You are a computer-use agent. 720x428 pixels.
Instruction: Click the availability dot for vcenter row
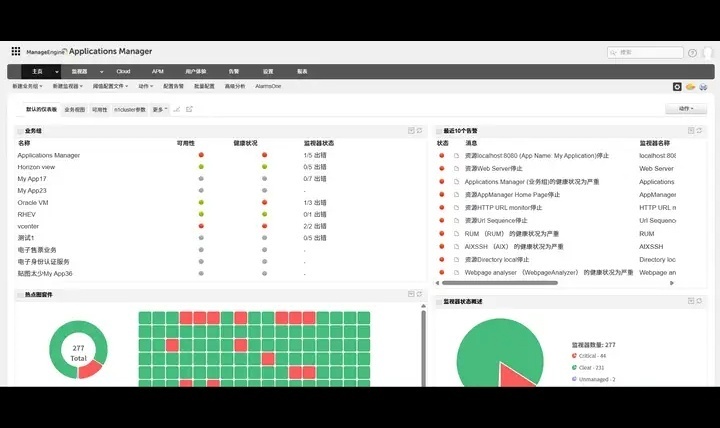coord(201,226)
